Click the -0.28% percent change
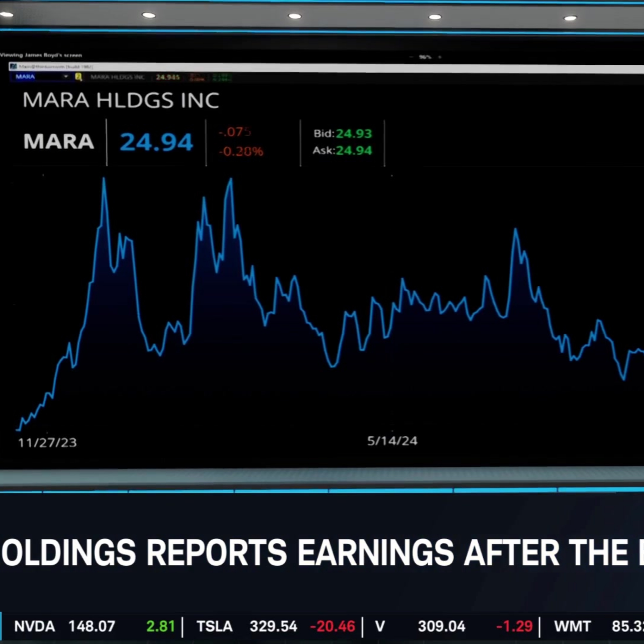644x644 pixels. pyautogui.click(x=241, y=152)
